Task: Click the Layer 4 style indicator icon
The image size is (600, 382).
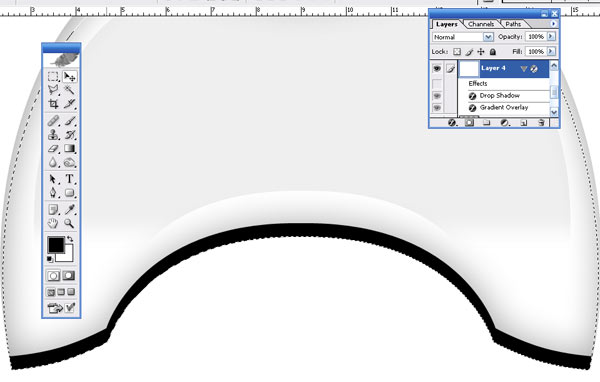Action: pyautogui.click(x=534, y=69)
